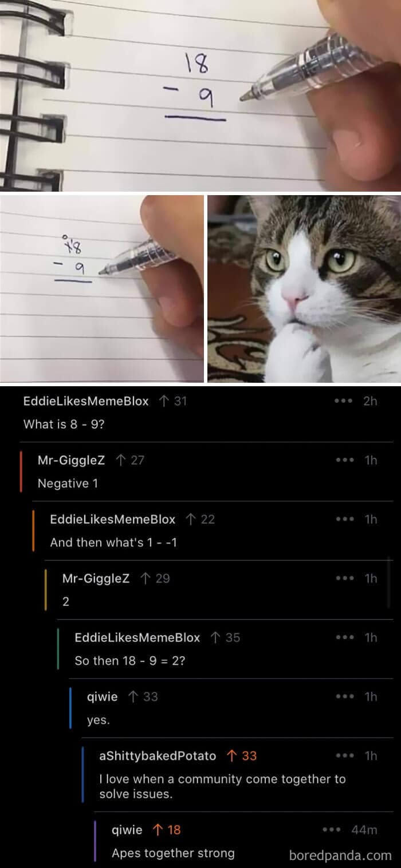The image size is (401, 868).
Task: Open EddieLikesMemeBlox's profile from top comment
Action: coord(86,401)
